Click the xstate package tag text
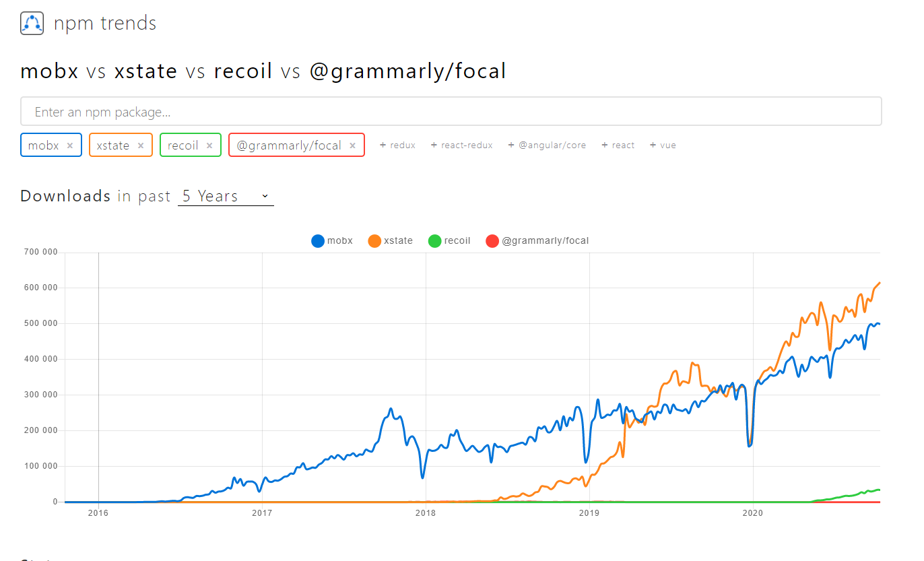924x561 pixels. (x=112, y=145)
